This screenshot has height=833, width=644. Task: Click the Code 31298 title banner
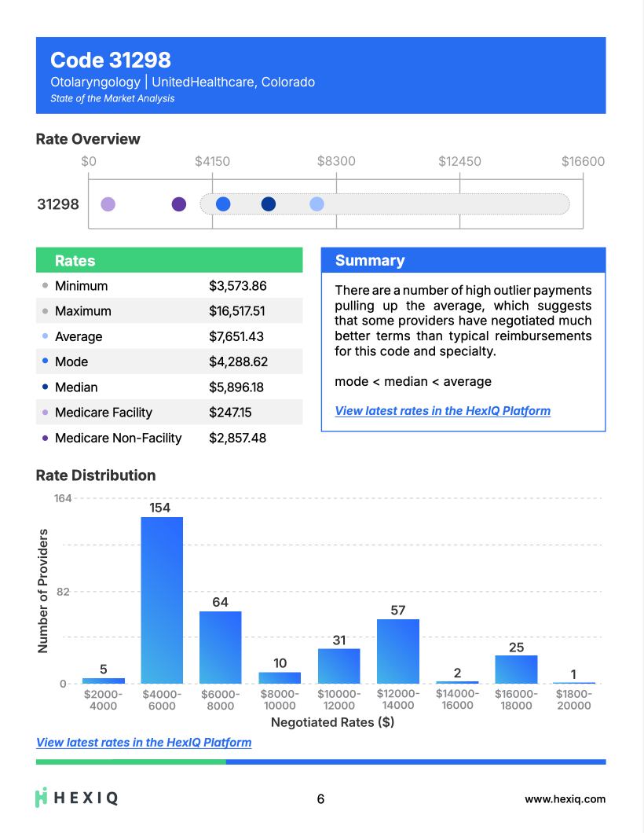point(320,76)
